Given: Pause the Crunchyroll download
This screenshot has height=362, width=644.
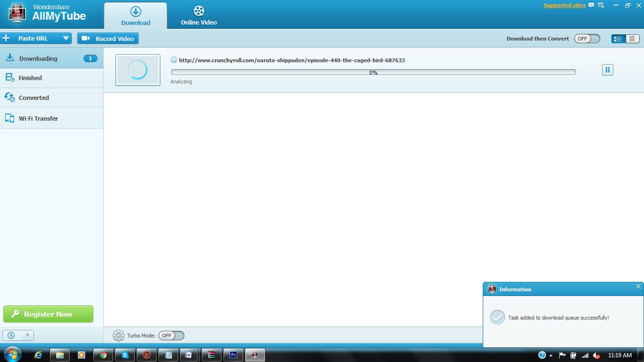Looking at the screenshot, I should click(608, 70).
